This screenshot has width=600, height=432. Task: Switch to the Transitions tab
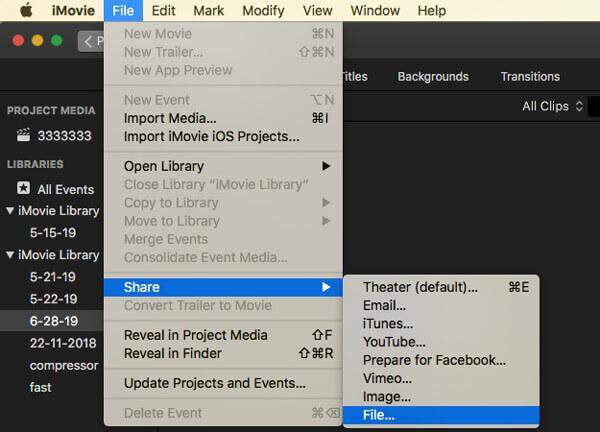[x=530, y=76]
